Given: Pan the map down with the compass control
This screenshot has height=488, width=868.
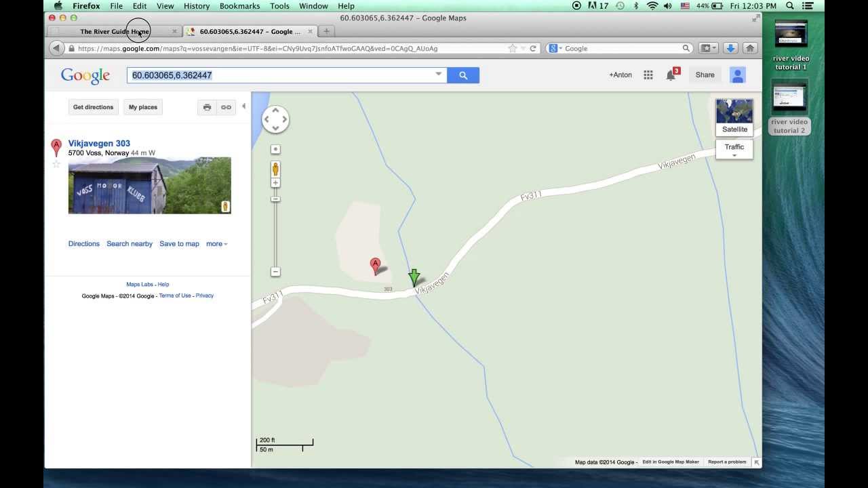Looking at the screenshot, I should pyautogui.click(x=275, y=128).
